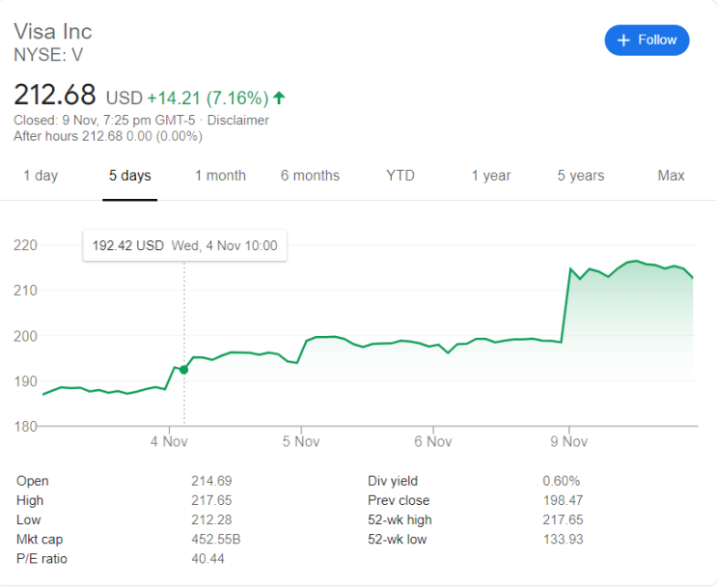Click the Mkt cap value 452.55B
The image size is (717, 588).
(x=216, y=540)
